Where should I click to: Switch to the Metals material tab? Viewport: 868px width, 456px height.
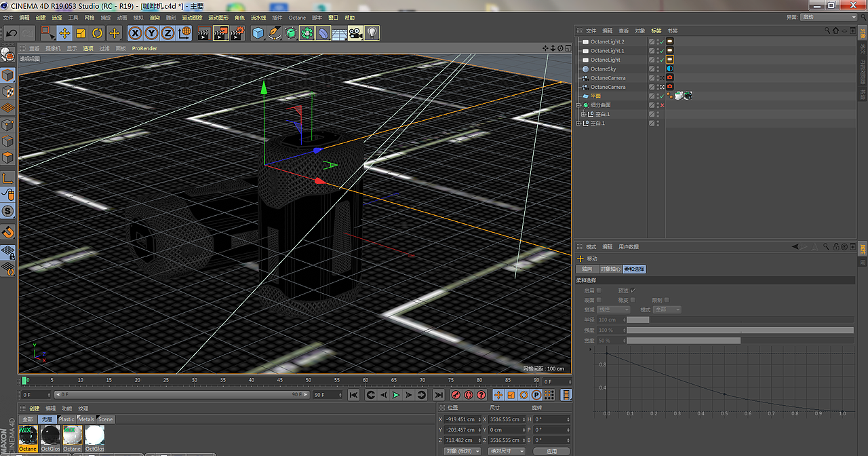coord(86,419)
